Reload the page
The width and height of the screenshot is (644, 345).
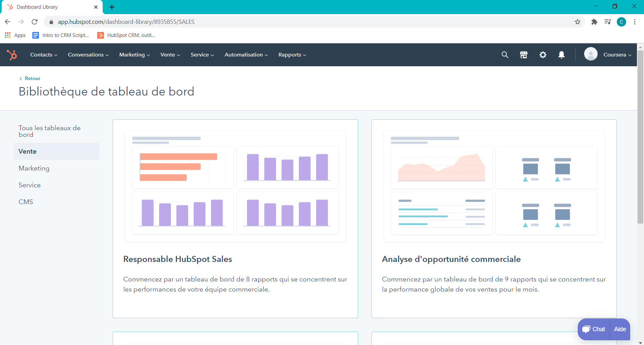point(34,22)
